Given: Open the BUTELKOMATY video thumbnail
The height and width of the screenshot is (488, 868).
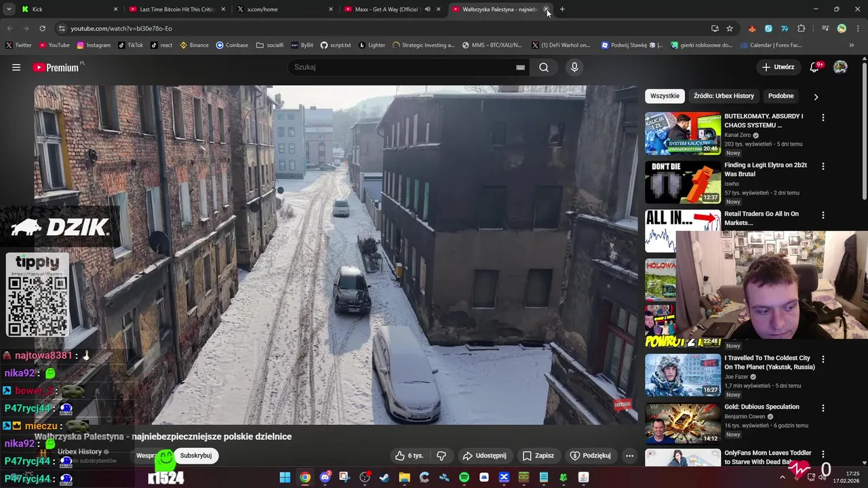Looking at the screenshot, I should pos(683,134).
